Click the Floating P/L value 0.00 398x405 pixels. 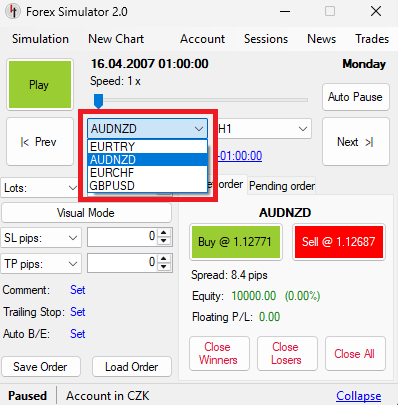[x=269, y=317]
